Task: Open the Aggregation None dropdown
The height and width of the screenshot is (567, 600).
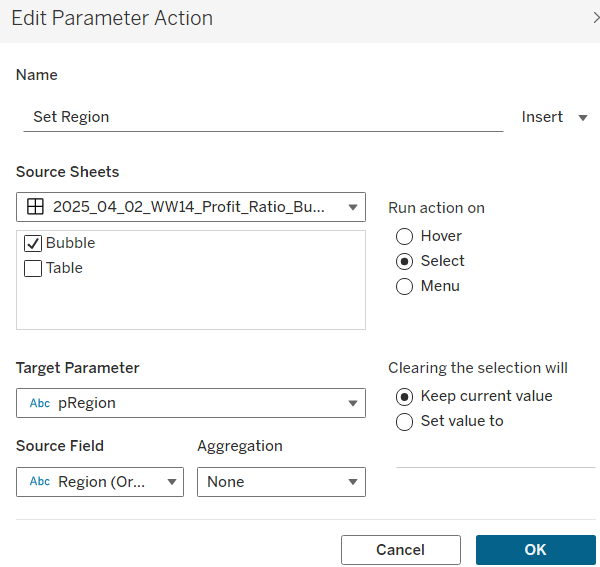Action: (x=352, y=482)
